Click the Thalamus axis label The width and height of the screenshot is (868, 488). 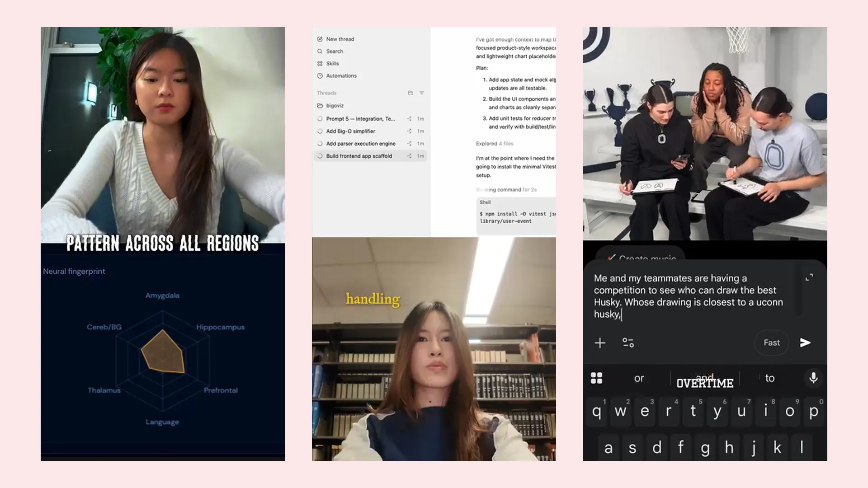[104, 390]
